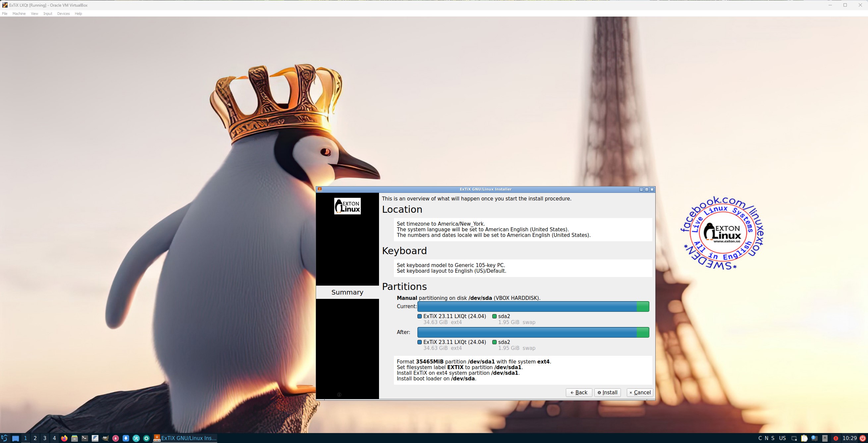Open the VirtualBox View menu

[x=34, y=14]
